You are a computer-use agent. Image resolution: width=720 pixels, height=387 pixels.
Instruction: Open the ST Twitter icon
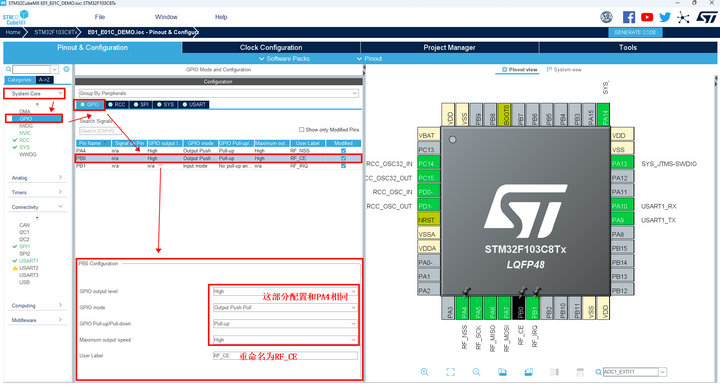coord(664,17)
